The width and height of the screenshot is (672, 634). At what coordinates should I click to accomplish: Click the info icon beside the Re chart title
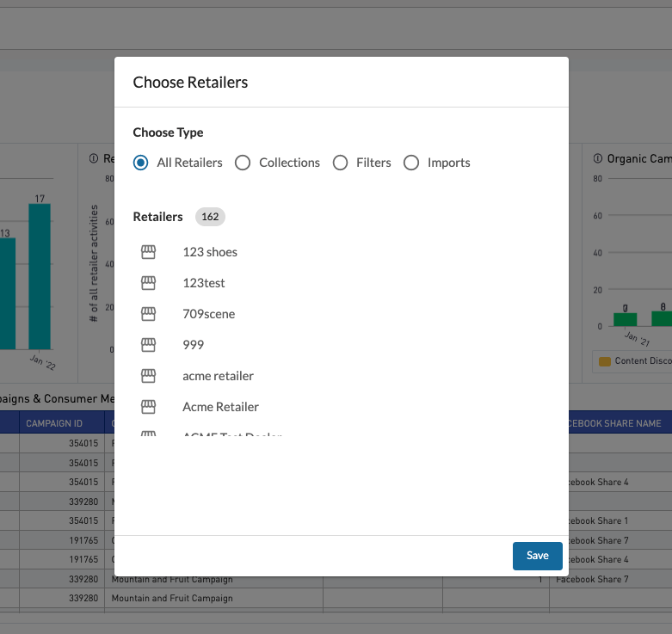(x=94, y=158)
